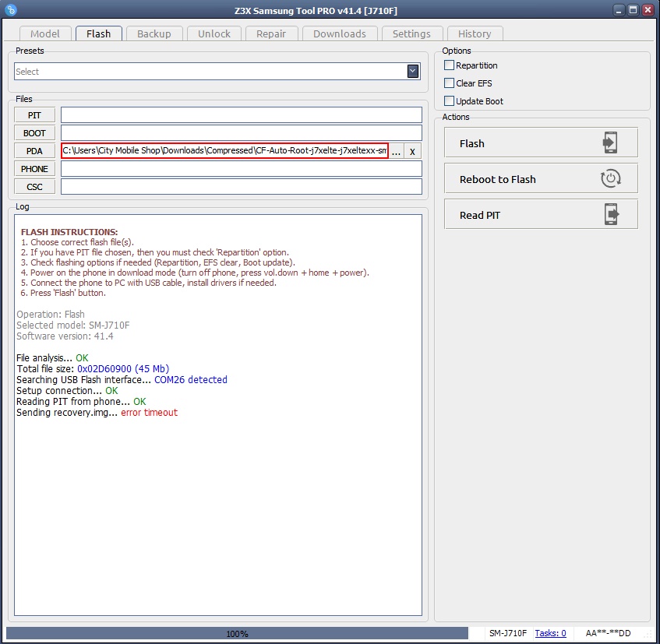
Task: View the History tab
Action: tap(475, 33)
